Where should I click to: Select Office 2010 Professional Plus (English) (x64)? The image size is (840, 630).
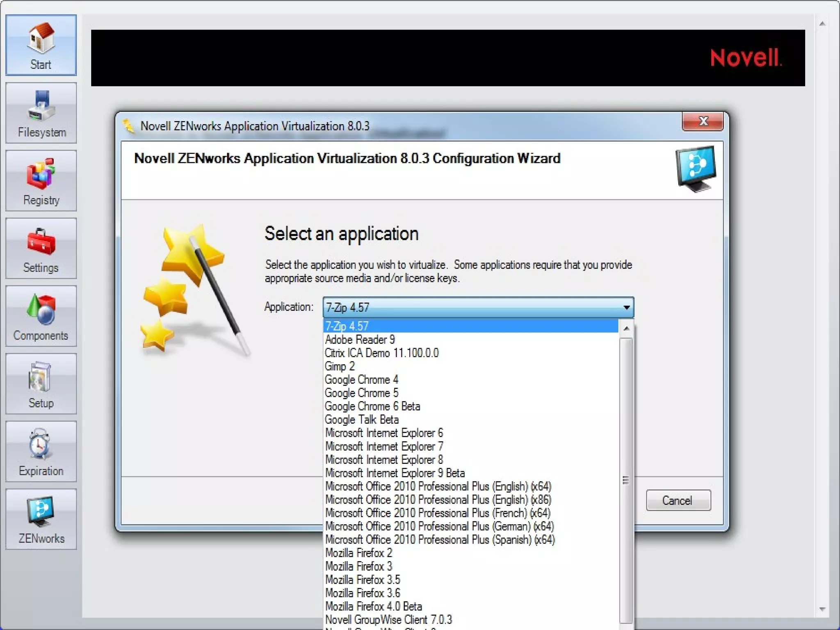[471, 486]
